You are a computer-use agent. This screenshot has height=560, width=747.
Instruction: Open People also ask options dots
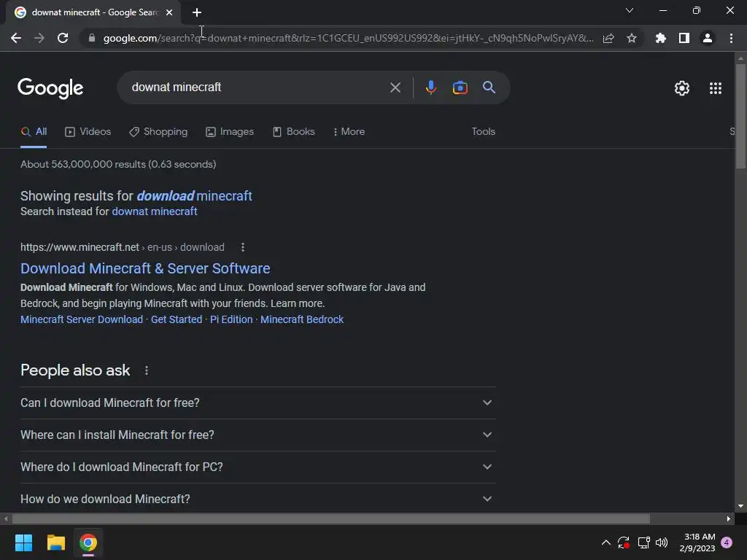pyautogui.click(x=146, y=370)
